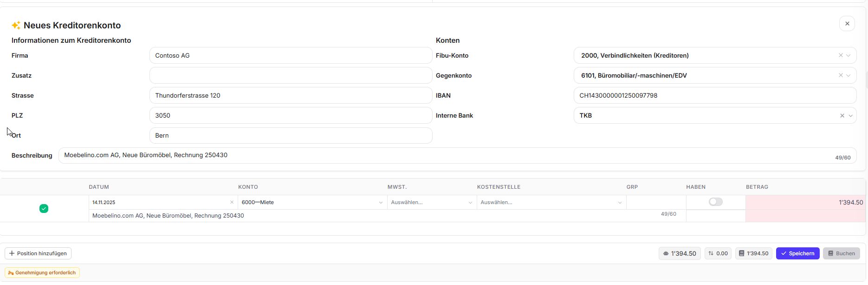
Task: Clear the date 14.11.2025 field
Action: (232, 202)
